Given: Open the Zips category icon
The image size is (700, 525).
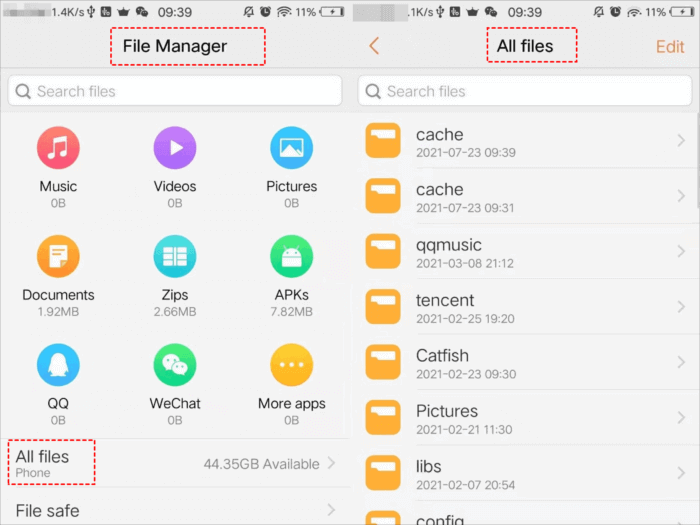Looking at the screenshot, I should tap(175, 256).
